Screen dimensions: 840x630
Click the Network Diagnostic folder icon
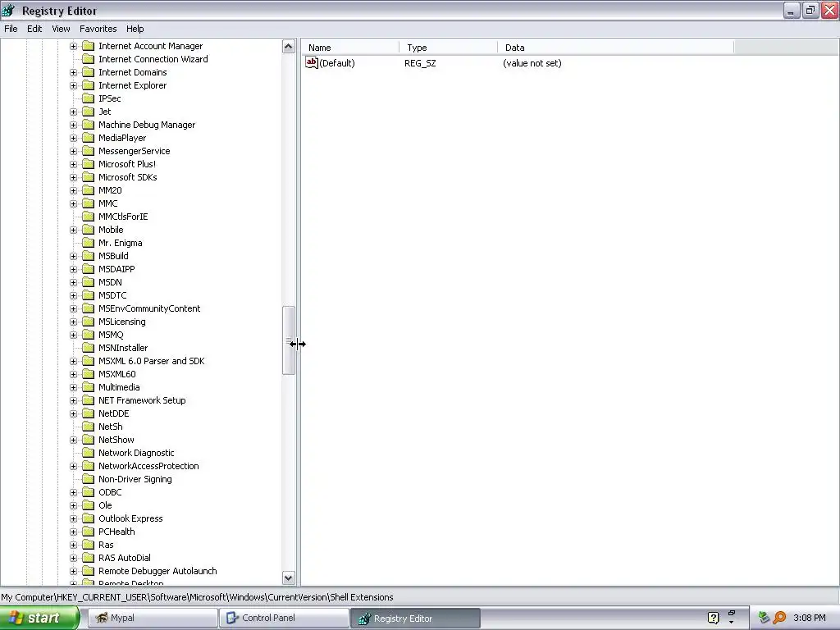89,453
